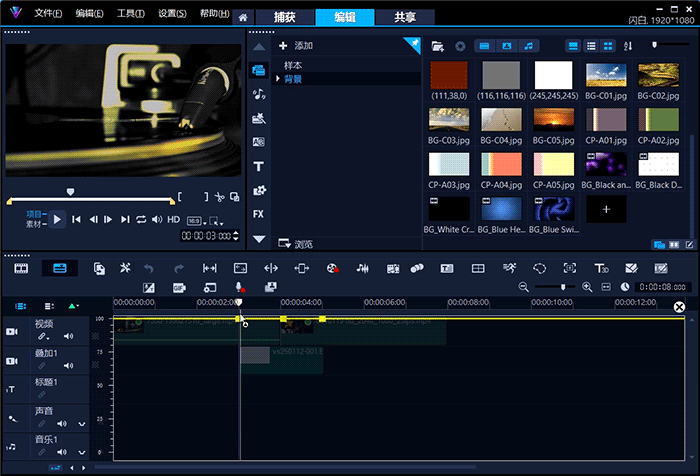Screen dimensions: 700x476
Task: Switch to timeline view
Action: click(x=59, y=268)
